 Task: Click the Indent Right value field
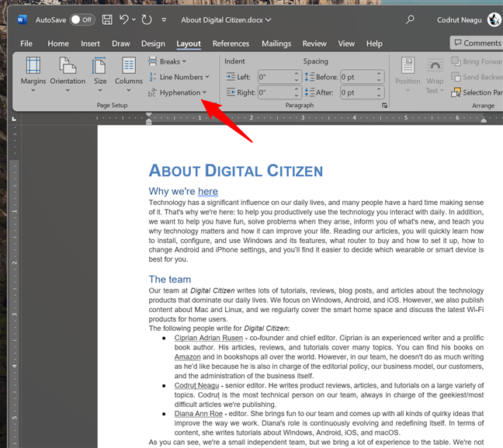coord(276,92)
